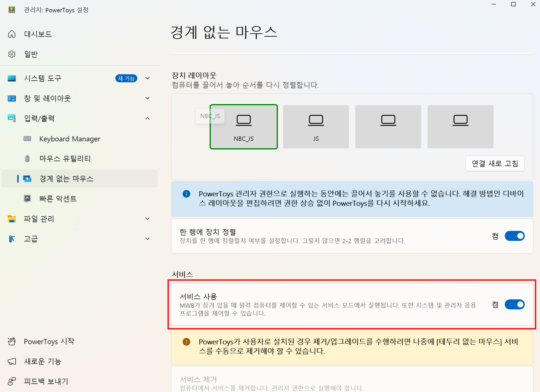Click the 경계 없는 마우스 sidebar icon
This screenshot has height=392, width=540.
point(27,179)
